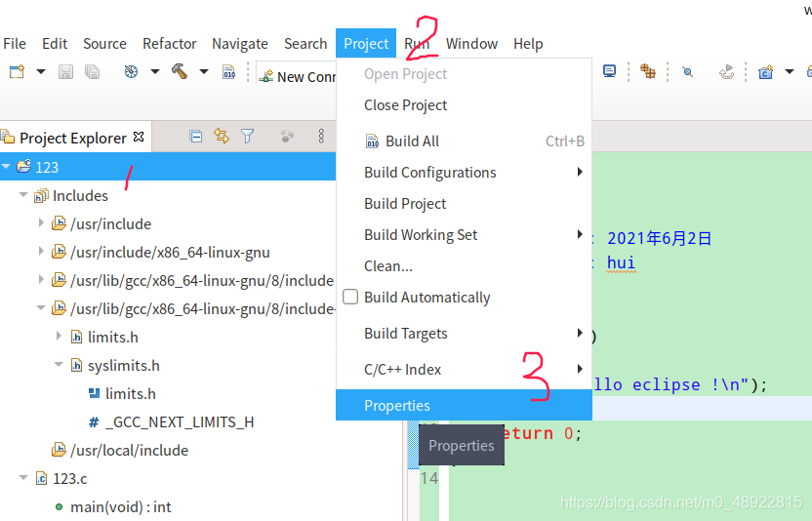Screen dimensions: 812x521
Task: Open the Refactor menu
Action: click(170, 44)
